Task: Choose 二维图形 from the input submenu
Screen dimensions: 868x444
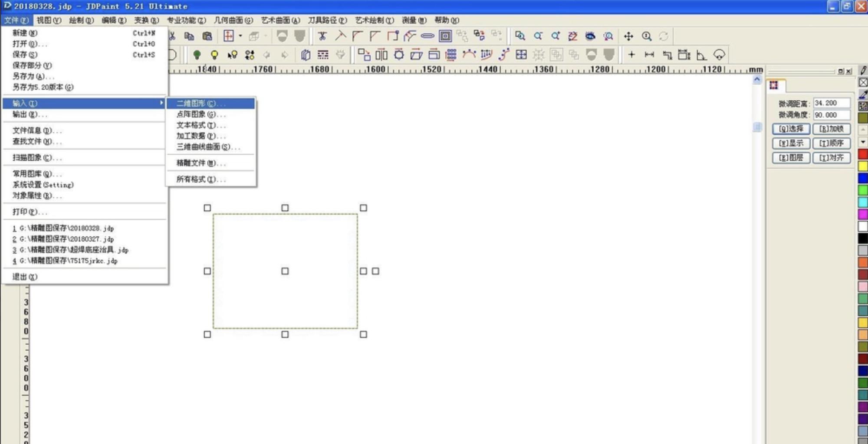Action: pyautogui.click(x=201, y=104)
